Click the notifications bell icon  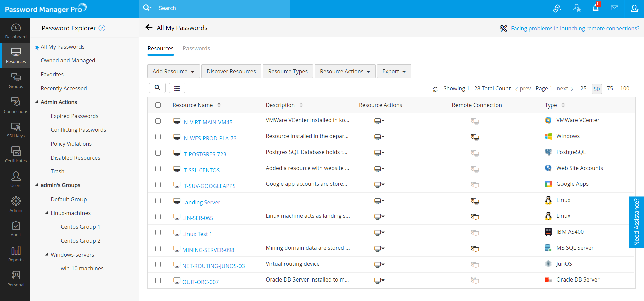coord(595,8)
